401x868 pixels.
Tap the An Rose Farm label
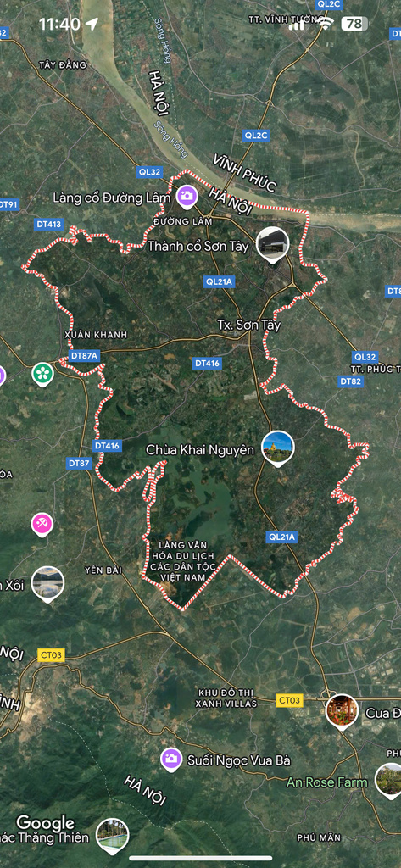[x=326, y=782]
